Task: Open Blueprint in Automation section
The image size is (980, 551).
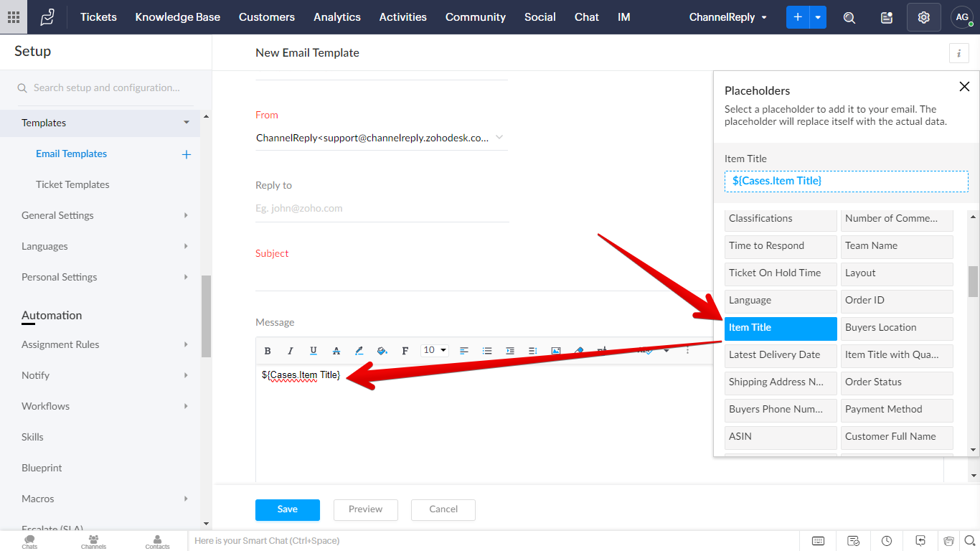Action: click(42, 468)
